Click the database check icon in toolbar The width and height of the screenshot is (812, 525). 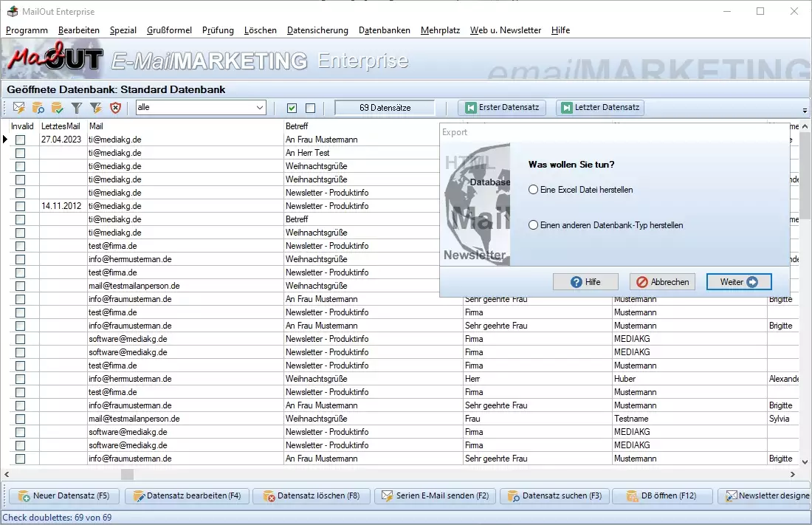(58, 108)
